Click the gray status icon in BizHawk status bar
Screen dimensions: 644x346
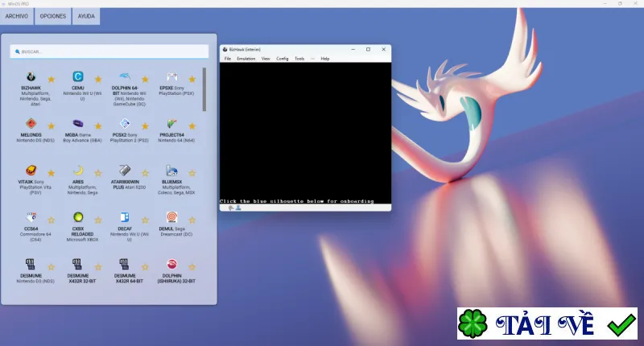pos(231,208)
